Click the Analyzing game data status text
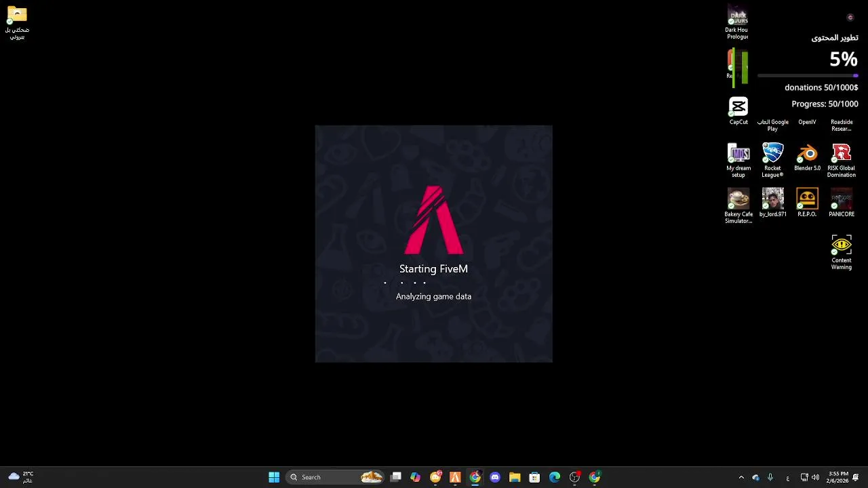Viewport: 868px width, 488px height. [x=433, y=296]
